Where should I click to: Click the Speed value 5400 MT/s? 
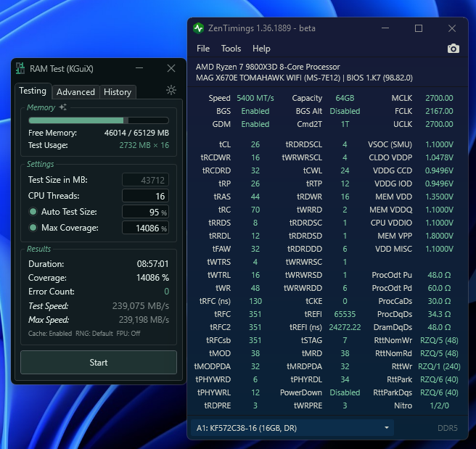(x=255, y=98)
